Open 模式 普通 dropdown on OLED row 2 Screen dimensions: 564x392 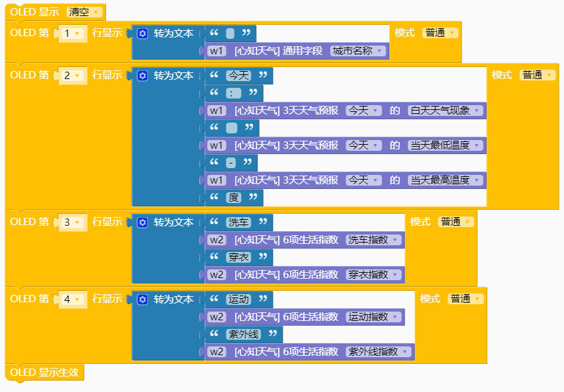537,75
